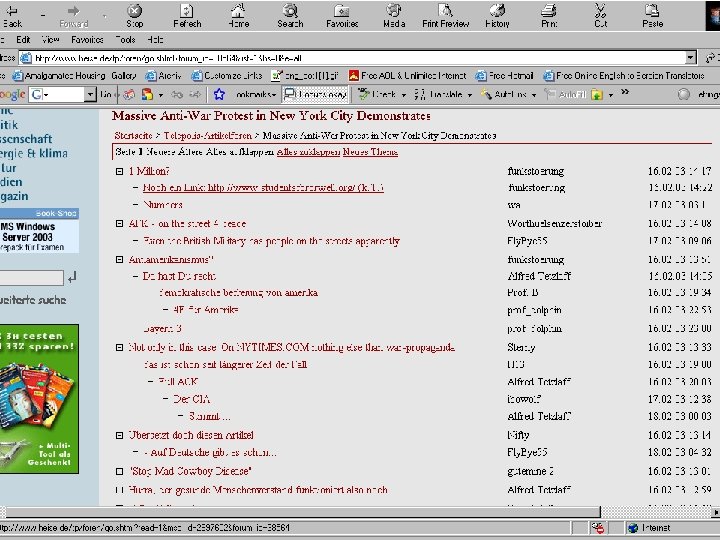Expand the Google toolbar overflow chevron
The height and width of the screenshot is (540, 720).
click(x=625, y=92)
